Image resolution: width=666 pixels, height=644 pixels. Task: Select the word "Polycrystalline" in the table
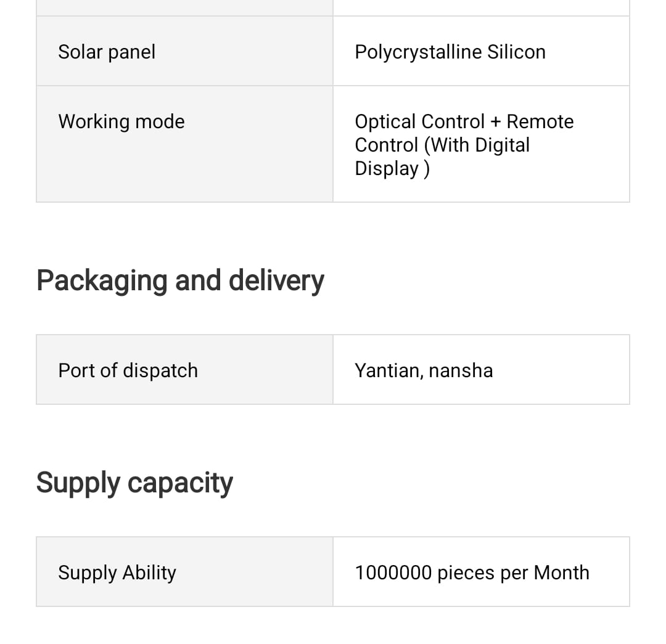pyautogui.click(x=418, y=52)
